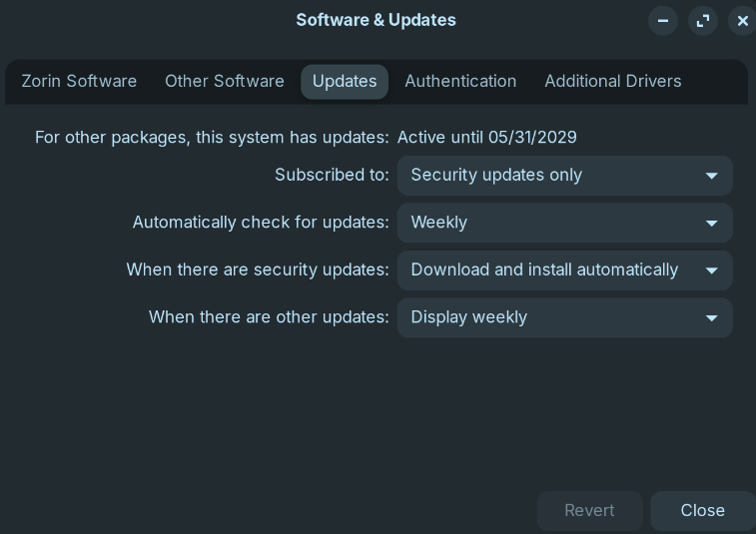
Task: Open the security updates action dropdown
Action: tap(564, 270)
